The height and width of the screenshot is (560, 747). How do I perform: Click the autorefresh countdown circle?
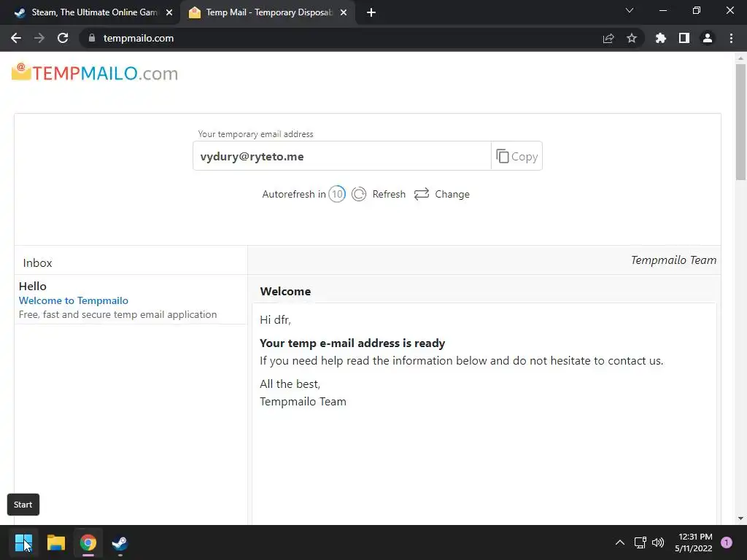pos(337,194)
